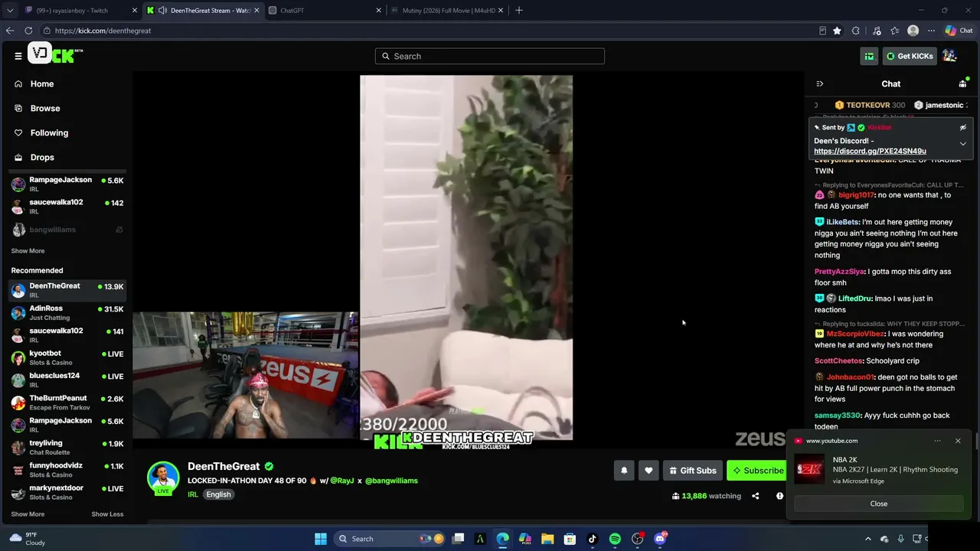The width and height of the screenshot is (980, 551).
Task: Open the Edge profile avatar
Action: tap(913, 31)
